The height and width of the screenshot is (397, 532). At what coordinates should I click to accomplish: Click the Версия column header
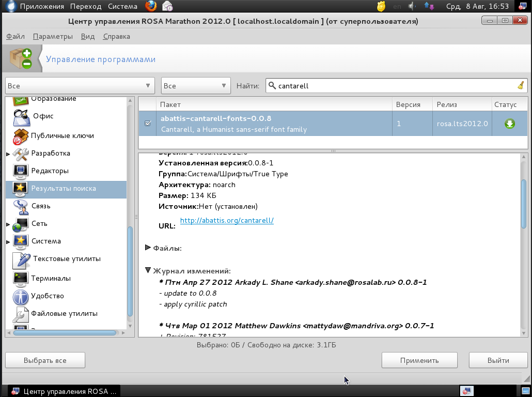(412, 104)
